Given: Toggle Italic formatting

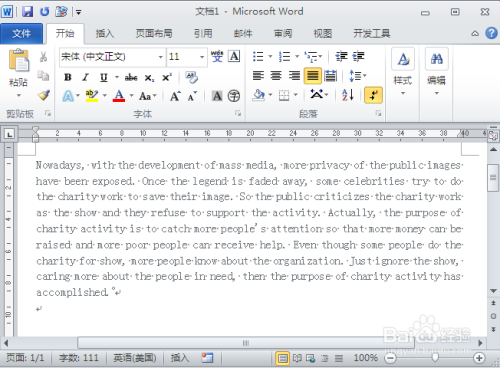Looking at the screenshot, I should [x=85, y=77].
